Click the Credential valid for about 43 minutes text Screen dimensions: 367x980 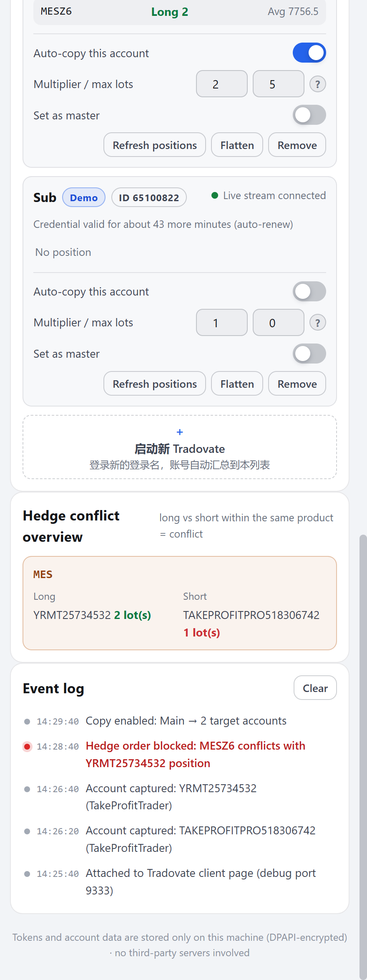point(163,225)
